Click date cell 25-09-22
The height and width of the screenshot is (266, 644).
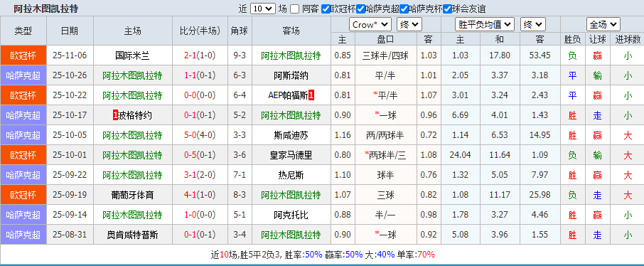(x=70, y=175)
